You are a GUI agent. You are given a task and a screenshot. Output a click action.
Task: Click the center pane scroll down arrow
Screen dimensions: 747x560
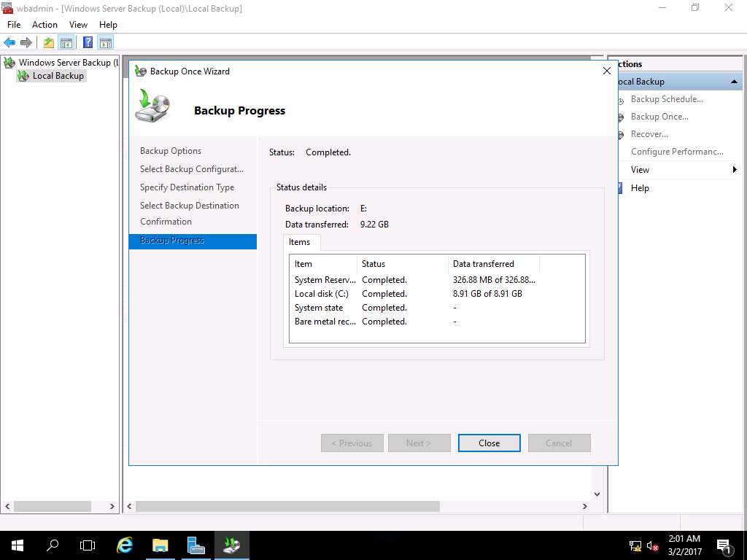click(x=597, y=494)
